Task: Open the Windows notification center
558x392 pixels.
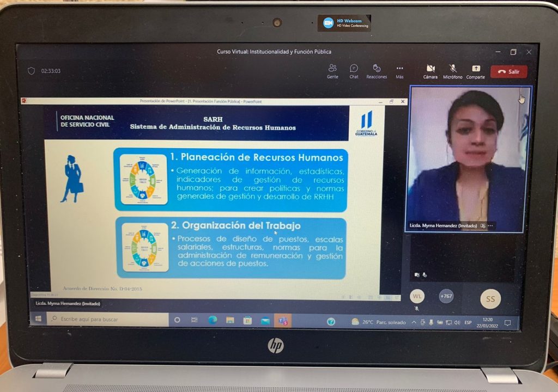Action: click(x=508, y=323)
